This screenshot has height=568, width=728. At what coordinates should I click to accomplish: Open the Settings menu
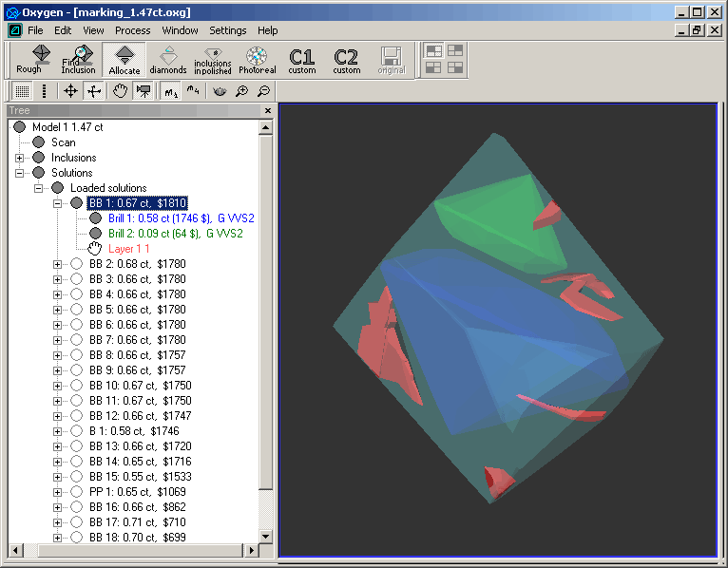(227, 30)
